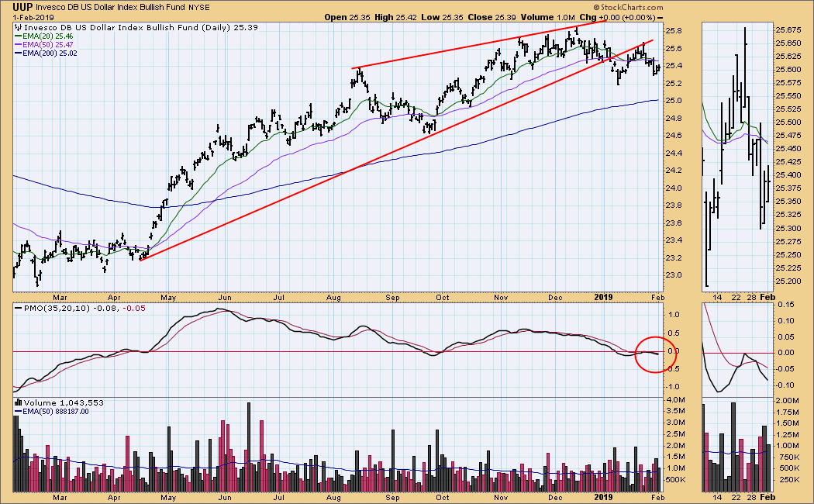Click the tallest volume bar near June
The image size is (814, 504).
tap(249, 447)
